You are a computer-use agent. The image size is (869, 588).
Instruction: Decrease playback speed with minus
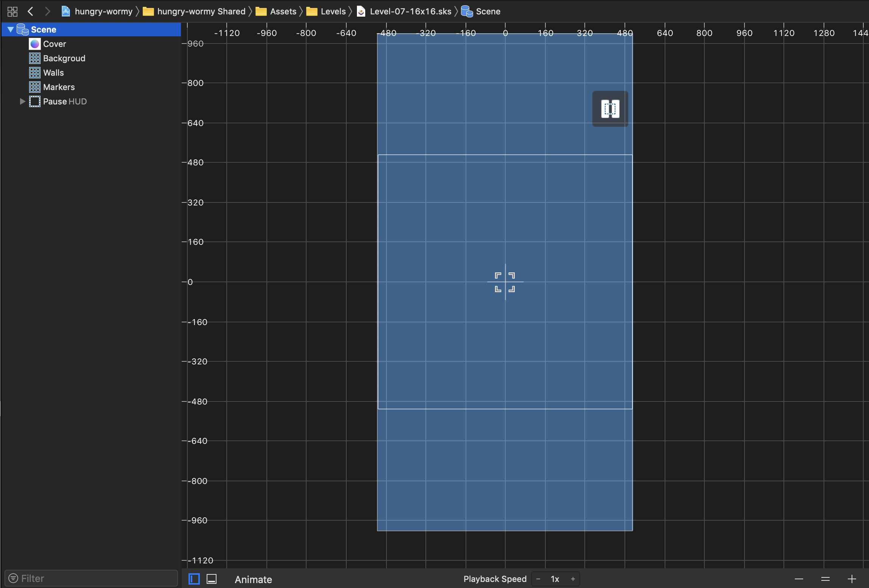(x=538, y=579)
